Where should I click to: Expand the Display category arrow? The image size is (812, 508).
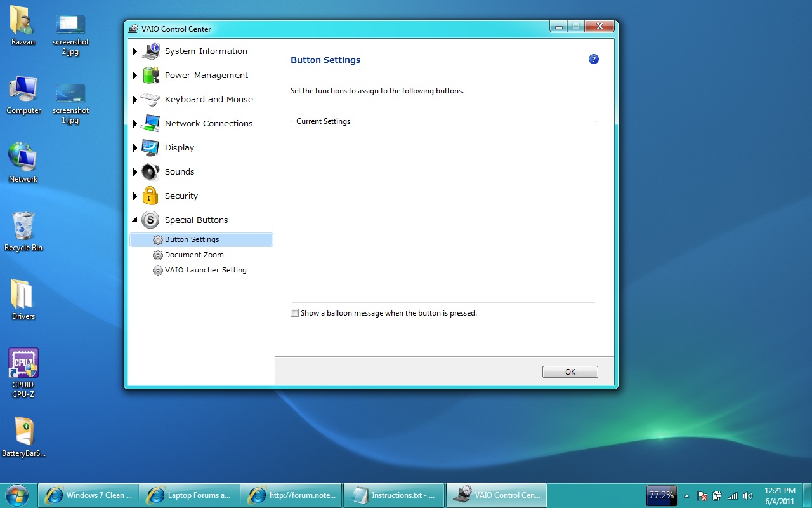tap(135, 148)
